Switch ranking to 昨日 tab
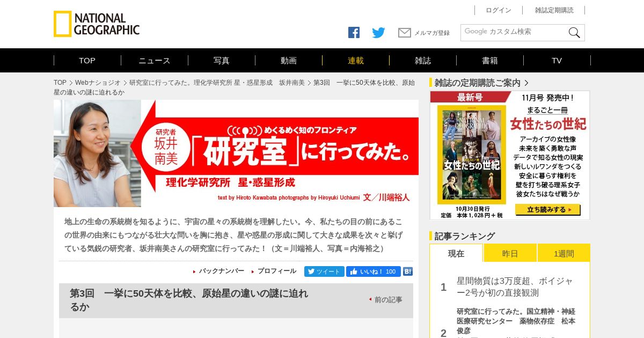644x338 pixels. point(510,253)
